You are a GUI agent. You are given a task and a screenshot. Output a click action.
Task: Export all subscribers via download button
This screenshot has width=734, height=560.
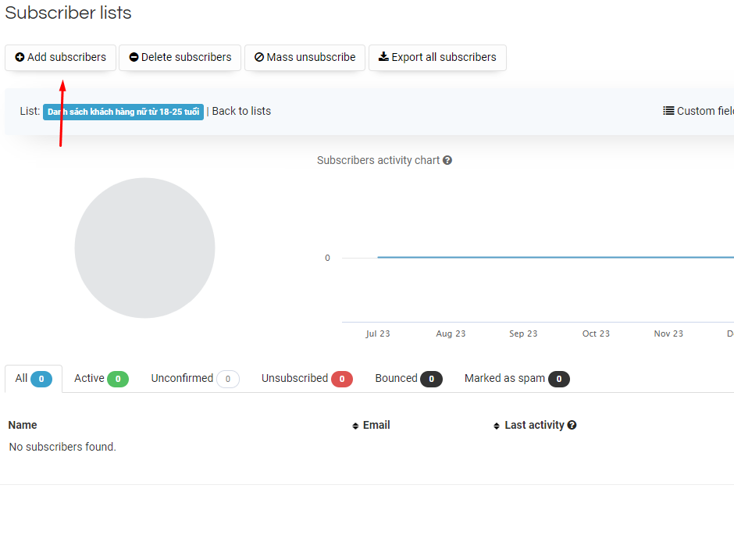click(437, 57)
